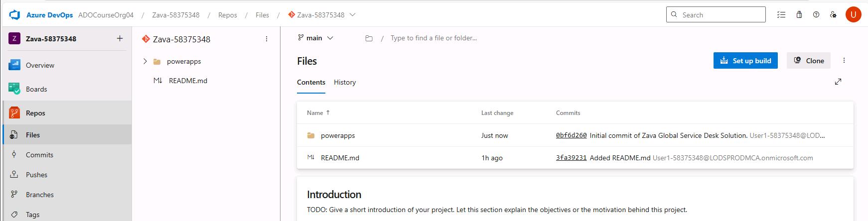The width and height of the screenshot is (868, 221).
Task: Open more actions beside the Clone button
Action: click(844, 60)
